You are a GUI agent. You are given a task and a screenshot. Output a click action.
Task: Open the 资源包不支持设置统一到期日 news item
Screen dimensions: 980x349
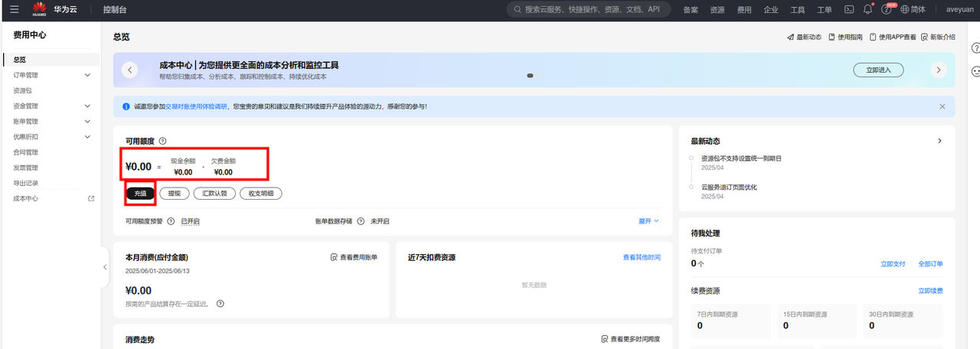click(x=741, y=158)
